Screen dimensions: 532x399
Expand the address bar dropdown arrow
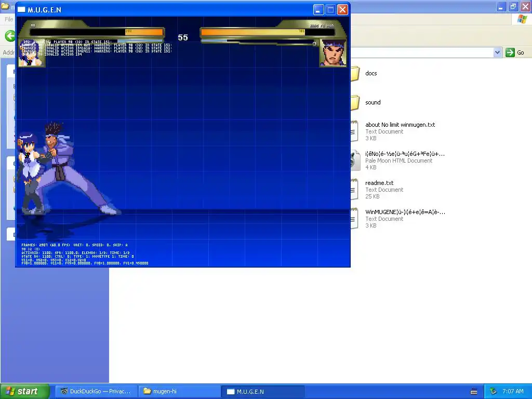(x=497, y=52)
